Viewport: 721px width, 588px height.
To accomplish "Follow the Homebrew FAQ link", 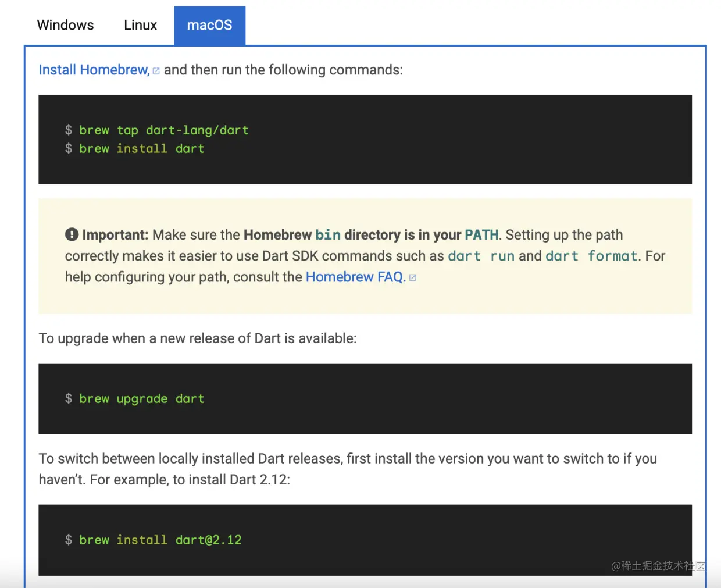I will point(354,277).
